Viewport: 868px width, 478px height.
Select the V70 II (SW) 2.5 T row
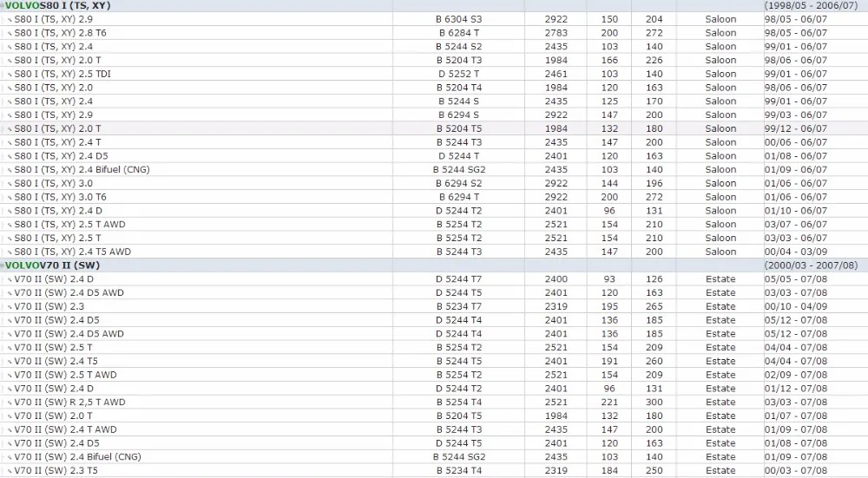[434, 347]
